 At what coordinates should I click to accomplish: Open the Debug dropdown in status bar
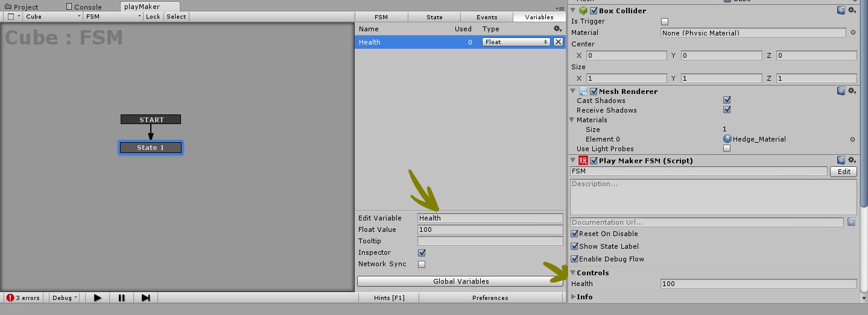tap(65, 298)
